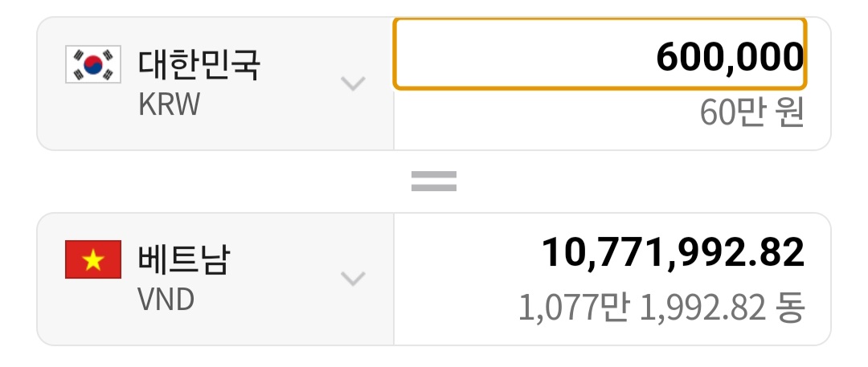
Task: Click the VND currency code label
Action: click(x=166, y=300)
